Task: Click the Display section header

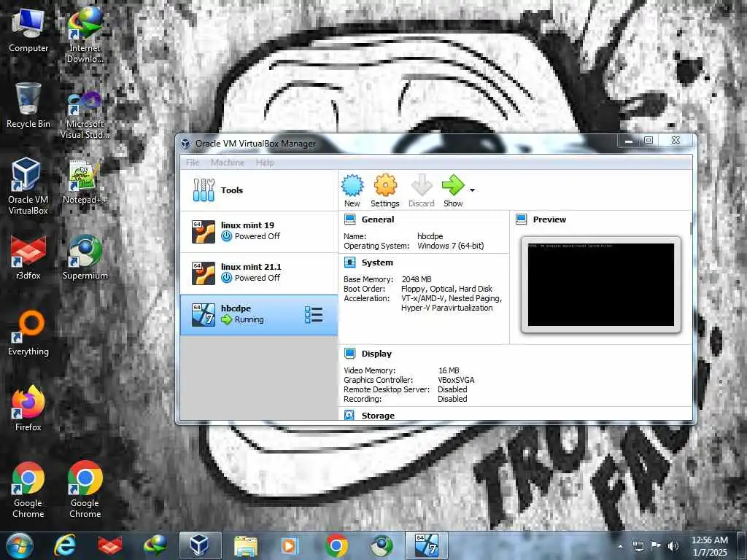Action: click(376, 354)
